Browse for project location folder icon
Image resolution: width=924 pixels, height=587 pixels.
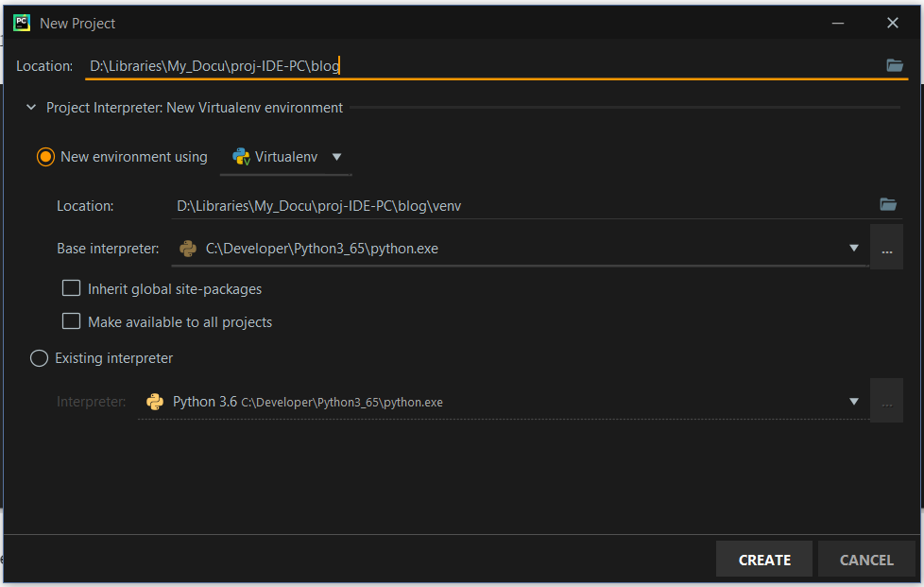pyautogui.click(x=895, y=65)
